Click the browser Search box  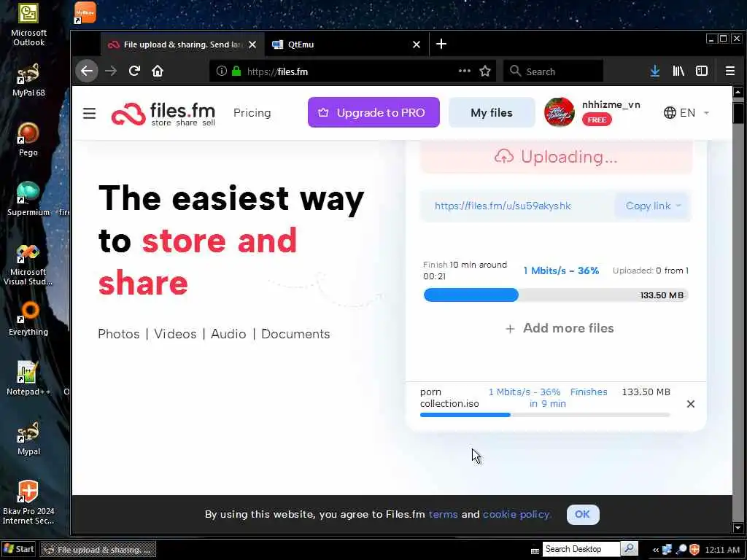(x=553, y=71)
